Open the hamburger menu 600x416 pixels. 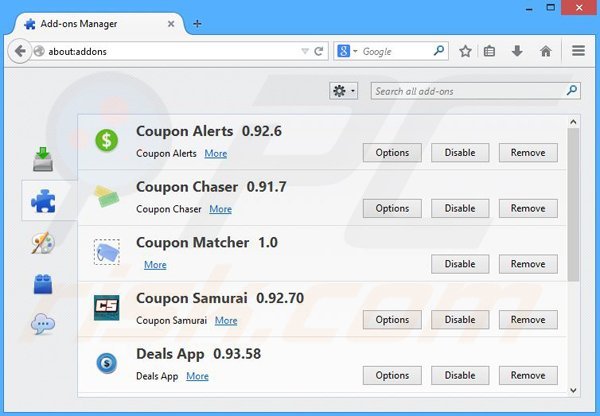pyautogui.click(x=578, y=51)
